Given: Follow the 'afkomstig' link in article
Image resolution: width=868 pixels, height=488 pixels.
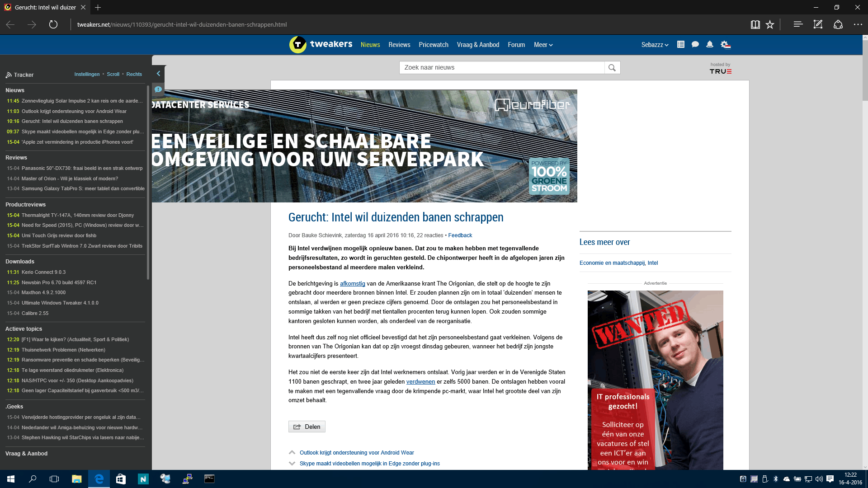Looking at the screenshot, I should 352,284.
